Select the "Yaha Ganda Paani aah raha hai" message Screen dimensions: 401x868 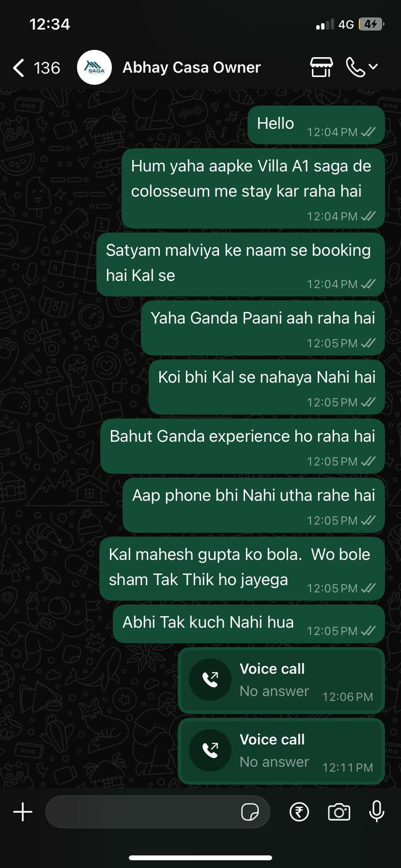(263, 328)
